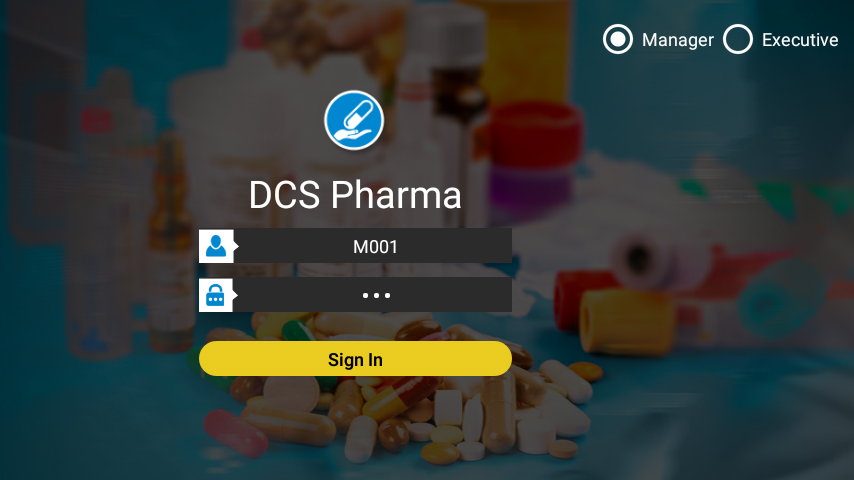854x480 pixels.
Task: Click the padlock icon beside password dots
Action: pyautogui.click(x=216, y=295)
